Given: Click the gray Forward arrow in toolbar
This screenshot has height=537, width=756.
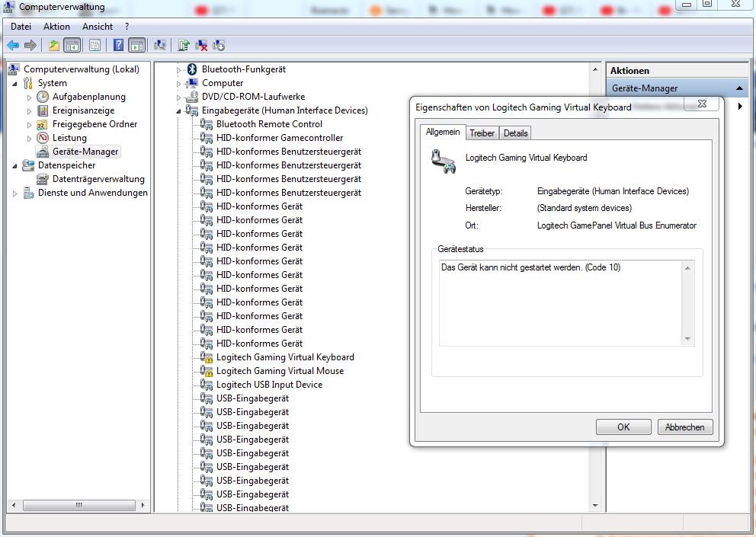Looking at the screenshot, I should click(30, 45).
